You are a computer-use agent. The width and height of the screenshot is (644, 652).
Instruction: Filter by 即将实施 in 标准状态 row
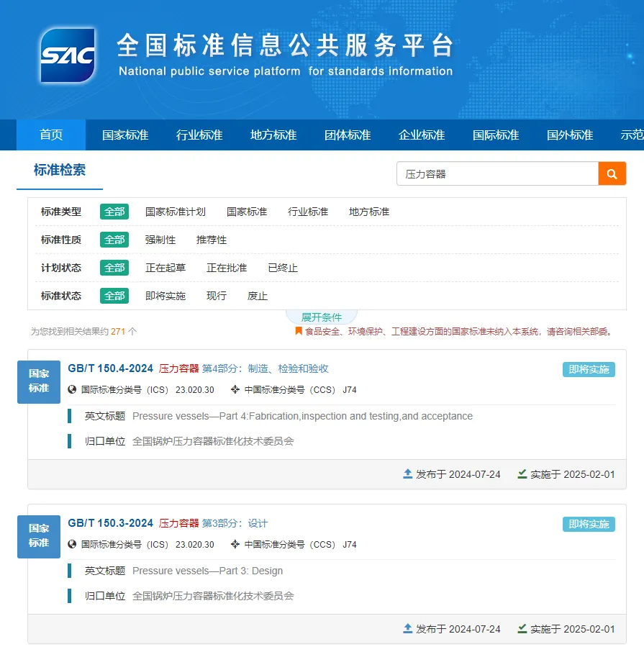point(165,296)
